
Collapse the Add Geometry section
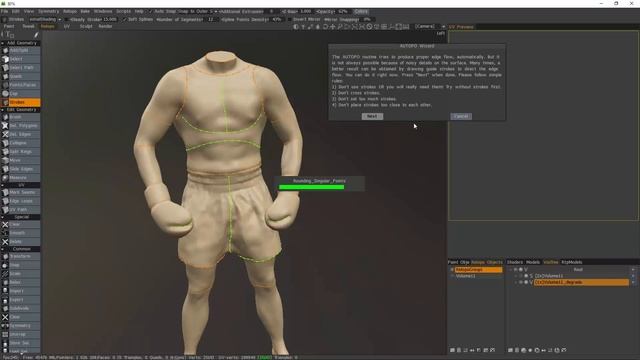coord(3,43)
